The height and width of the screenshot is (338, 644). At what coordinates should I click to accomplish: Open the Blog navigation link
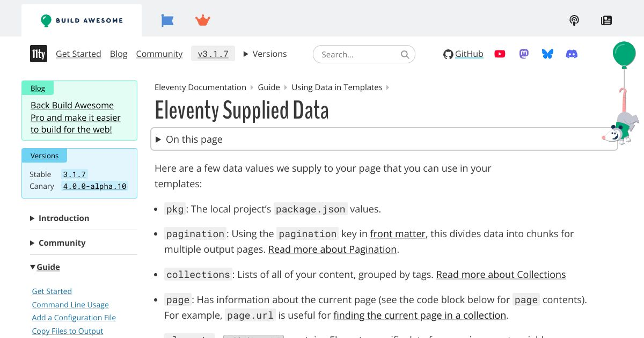tap(119, 54)
